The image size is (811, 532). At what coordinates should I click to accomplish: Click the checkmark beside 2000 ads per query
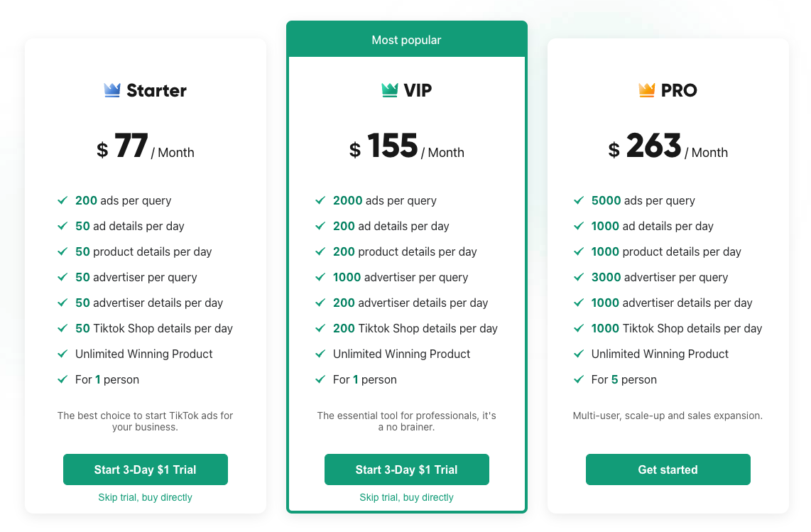tap(320, 200)
